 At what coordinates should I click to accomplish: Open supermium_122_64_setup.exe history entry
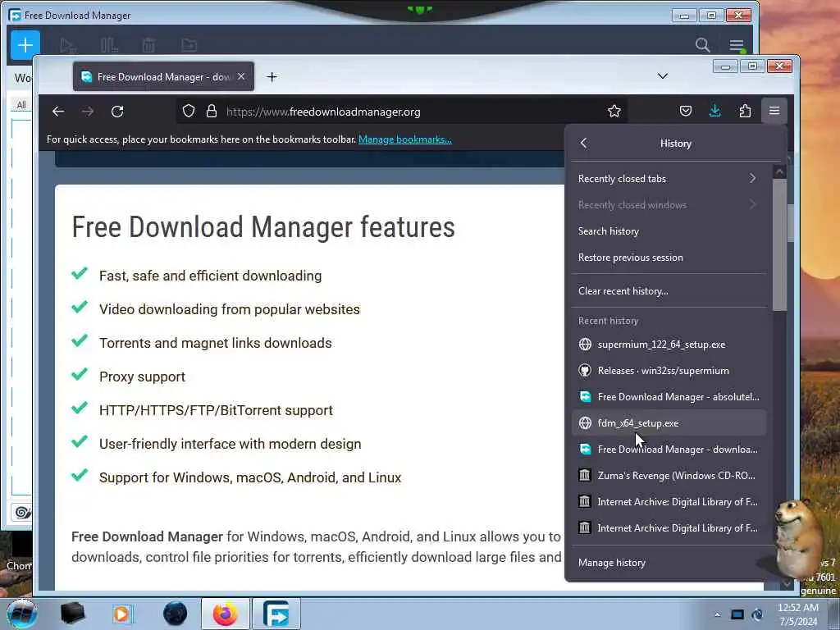pyautogui.click(x=668, y=345)
